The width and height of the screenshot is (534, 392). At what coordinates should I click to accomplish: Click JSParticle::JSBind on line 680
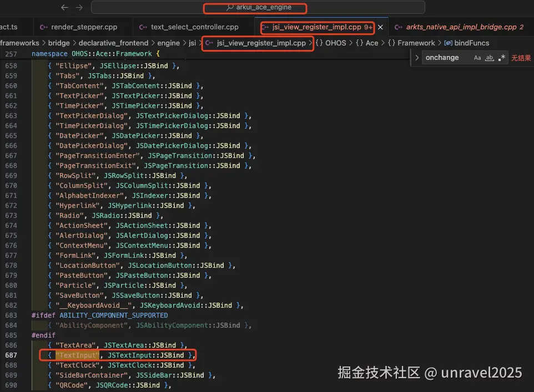tap(140, 286)
